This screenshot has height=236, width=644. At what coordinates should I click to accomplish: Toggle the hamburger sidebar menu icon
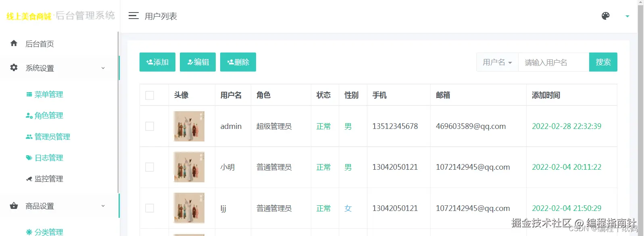pyautogui.click(x=133, y=16)
